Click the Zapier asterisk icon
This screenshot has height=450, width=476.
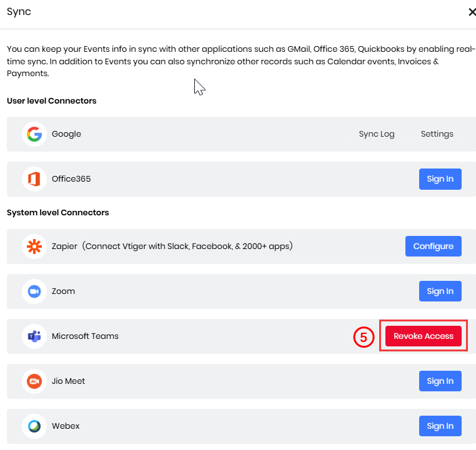point(34,247)
